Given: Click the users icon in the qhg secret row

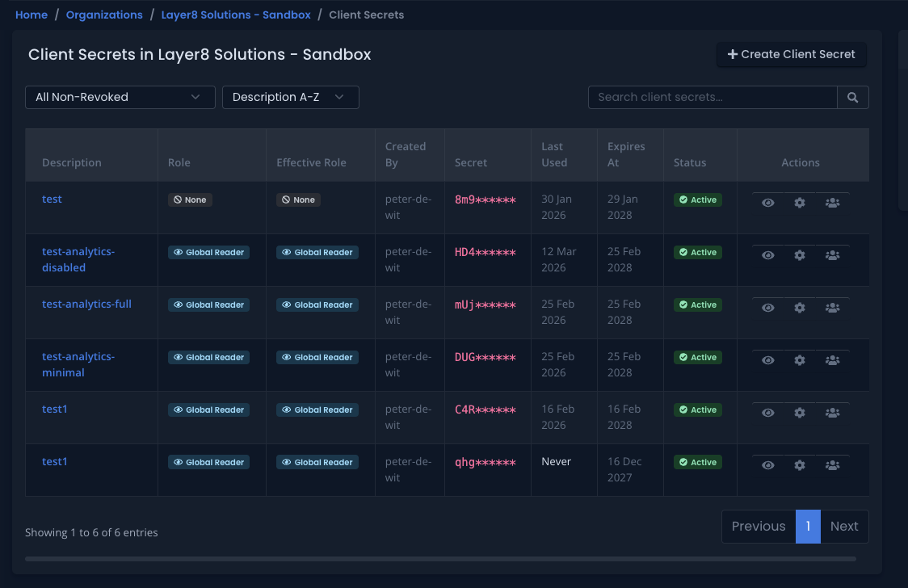Looking at the screenshot, I should (x=832, y=465).
